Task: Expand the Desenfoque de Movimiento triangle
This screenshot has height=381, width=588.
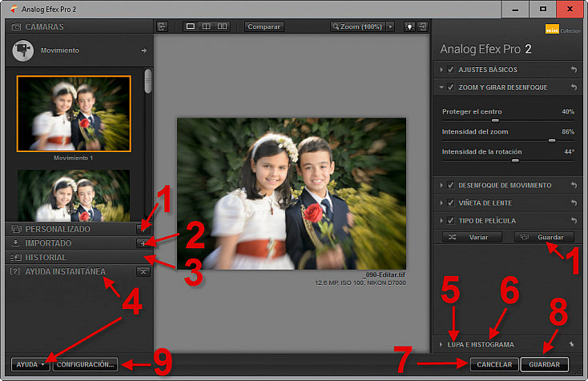Action: click(441, 185)
